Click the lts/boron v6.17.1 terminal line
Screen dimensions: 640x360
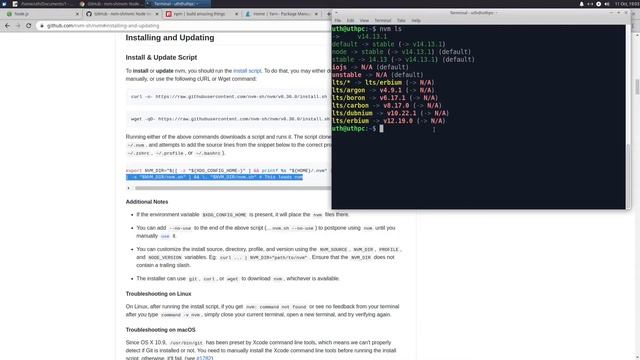point(385,98)
